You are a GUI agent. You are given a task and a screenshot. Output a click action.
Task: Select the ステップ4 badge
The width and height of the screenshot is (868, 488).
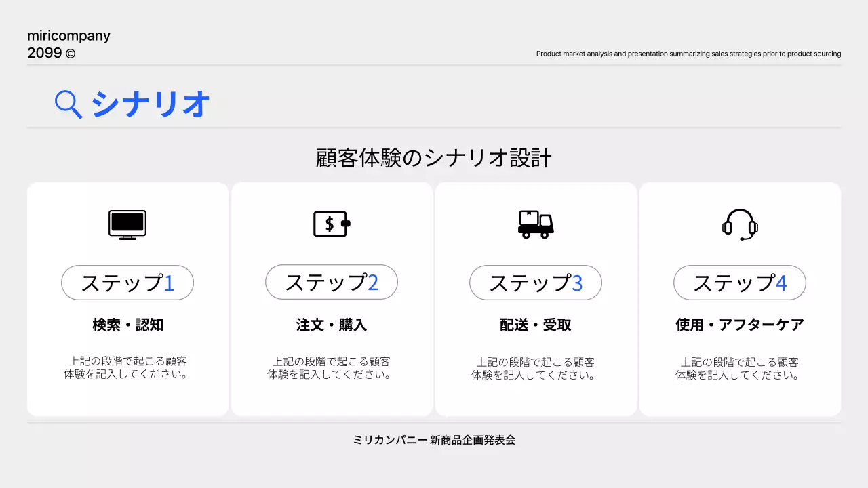739,282
